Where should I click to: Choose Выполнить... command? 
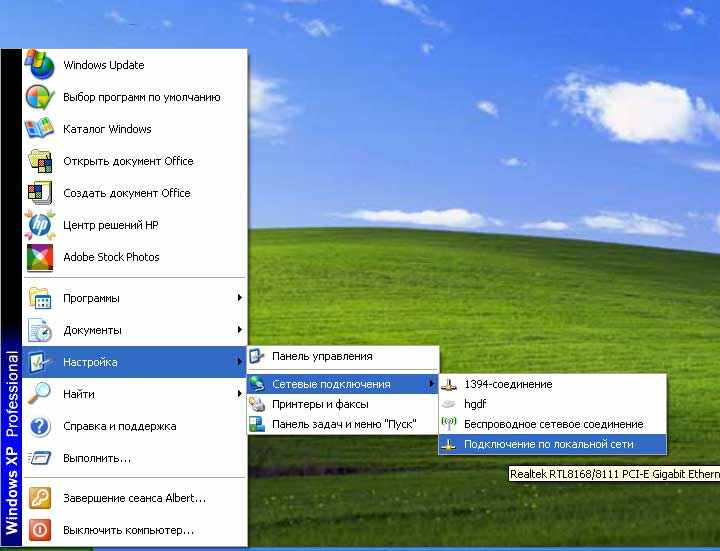[135, 458]
